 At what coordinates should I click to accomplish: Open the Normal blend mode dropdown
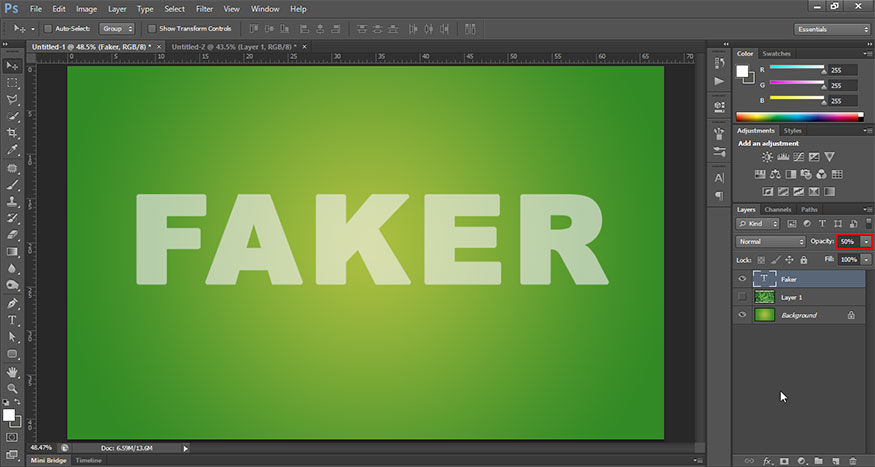click(770, 242)
